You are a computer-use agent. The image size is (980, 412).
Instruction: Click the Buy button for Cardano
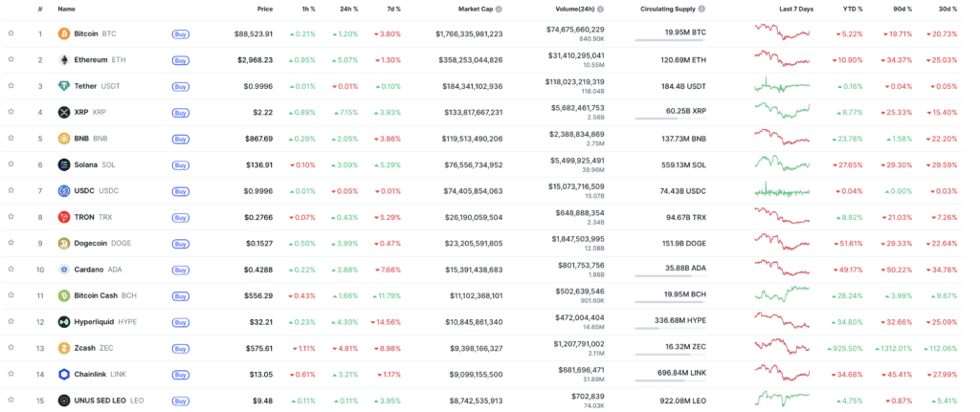[180, 271]
